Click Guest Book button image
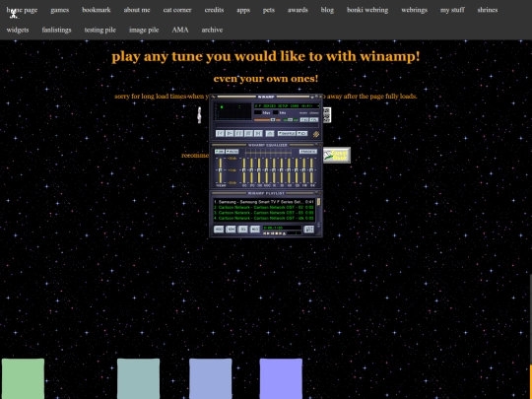The image size is (532, 399). [x=337, y=156]
